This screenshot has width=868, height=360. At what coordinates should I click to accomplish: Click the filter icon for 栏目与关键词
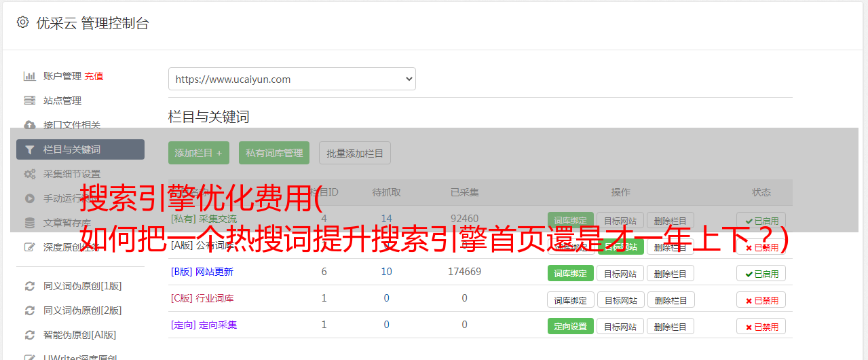[x=30, y=149]
